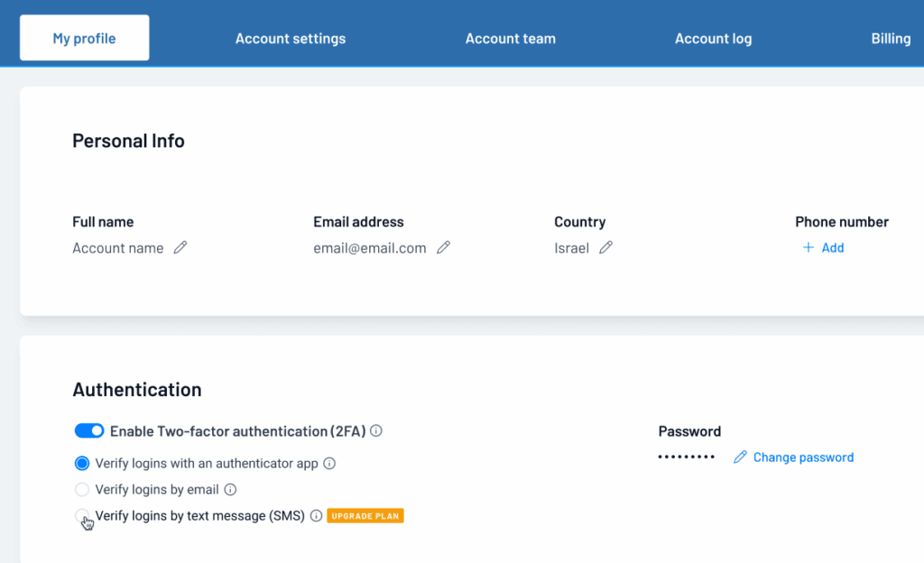Click the orange Upgrade Plan badge
The image size is (924, 563).
click(x=365, y=516)
